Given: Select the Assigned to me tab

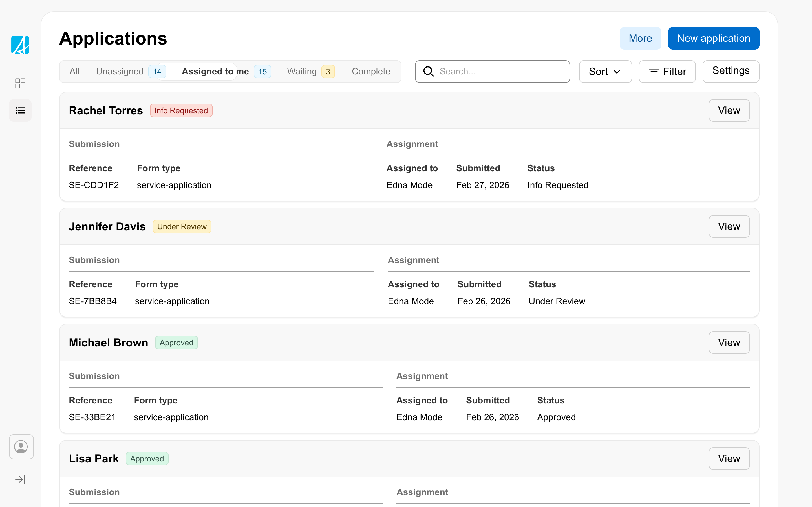Looking at the screenshot, I should (x=215, y=71).
